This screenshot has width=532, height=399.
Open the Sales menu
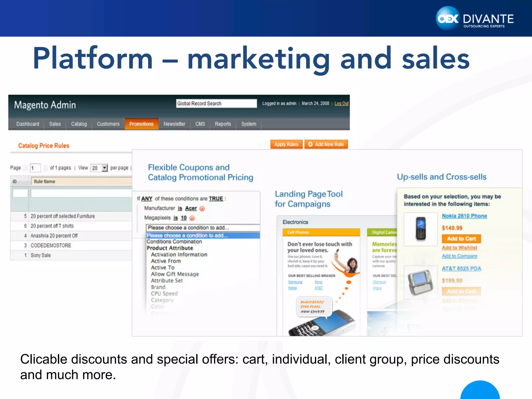click(x=55, y=124)
